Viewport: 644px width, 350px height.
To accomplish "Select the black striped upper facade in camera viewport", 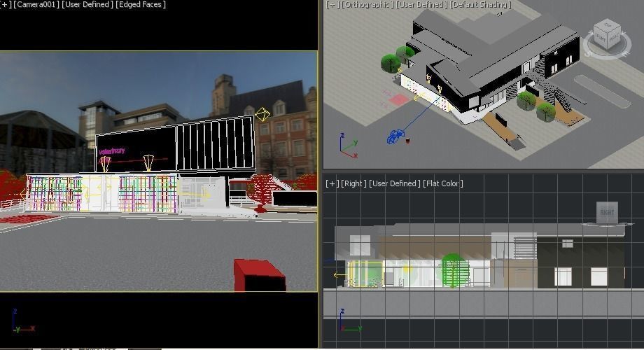I will tap(215, 144).
